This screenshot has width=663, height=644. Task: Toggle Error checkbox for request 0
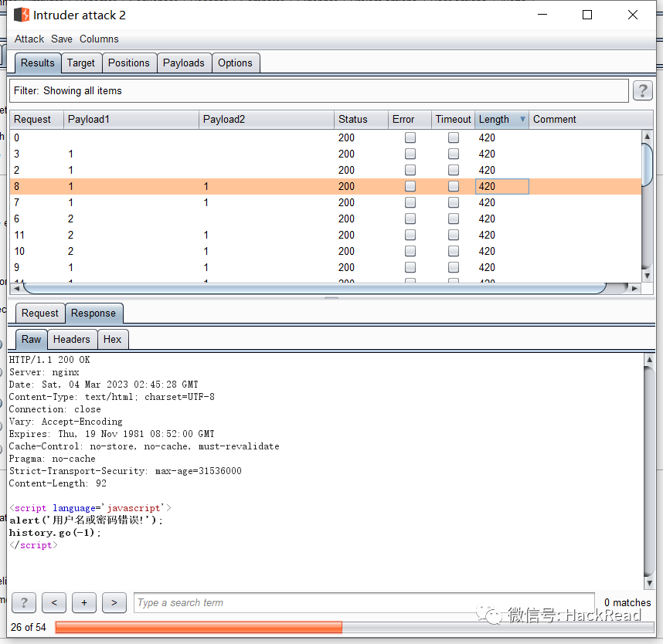pos(410,137)
